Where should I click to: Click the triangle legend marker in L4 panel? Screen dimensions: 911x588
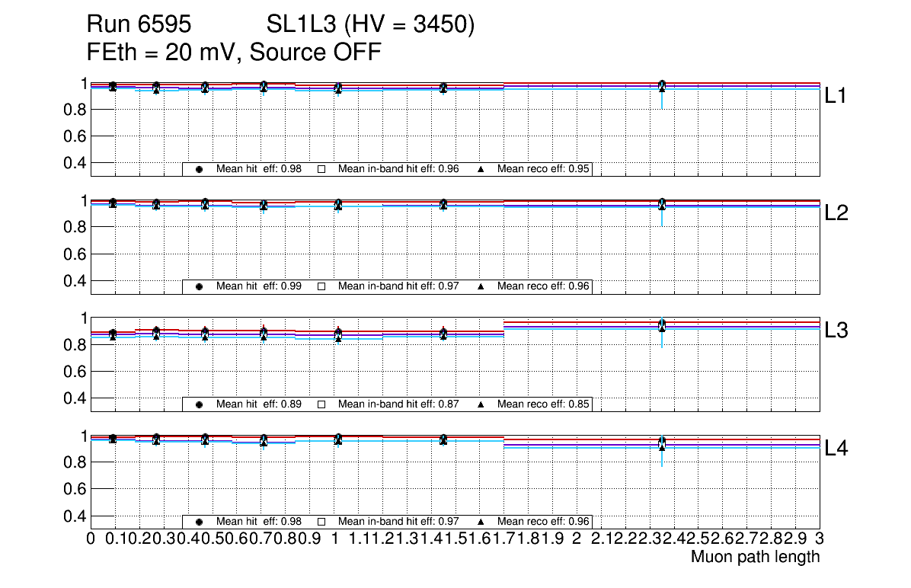click(x=481, y=522)
